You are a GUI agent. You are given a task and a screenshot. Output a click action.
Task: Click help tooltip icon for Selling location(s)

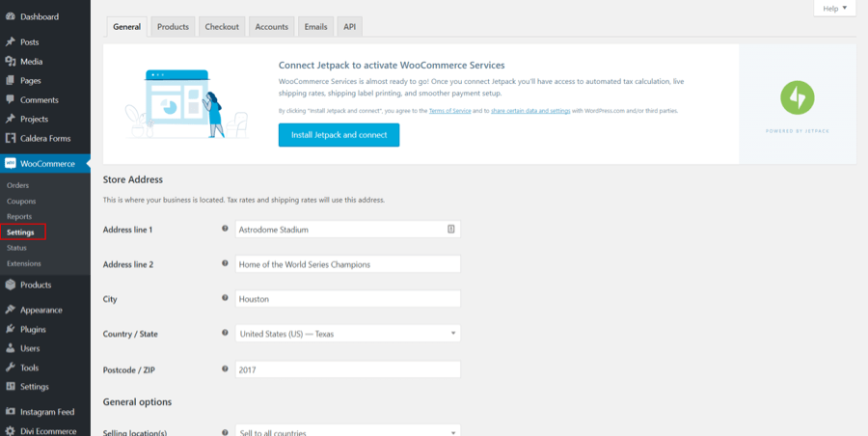[225, 432]
